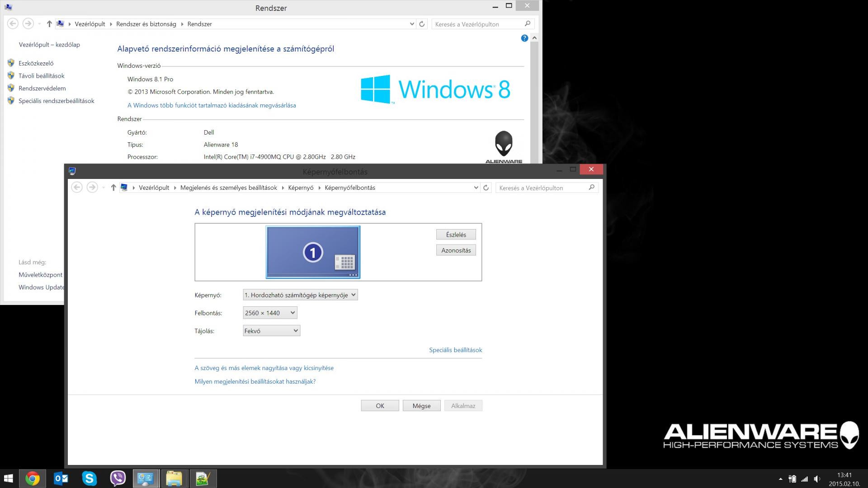Click the Keresés a Vezérlőpulton search field
The height and width of the screenshot is (488, 868).
(542, 188)
